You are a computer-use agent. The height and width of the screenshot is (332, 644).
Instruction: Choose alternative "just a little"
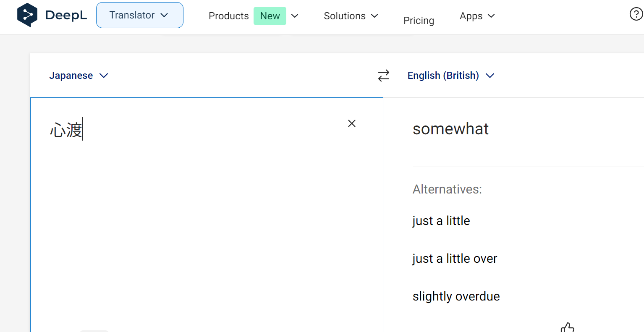(441, 221)
